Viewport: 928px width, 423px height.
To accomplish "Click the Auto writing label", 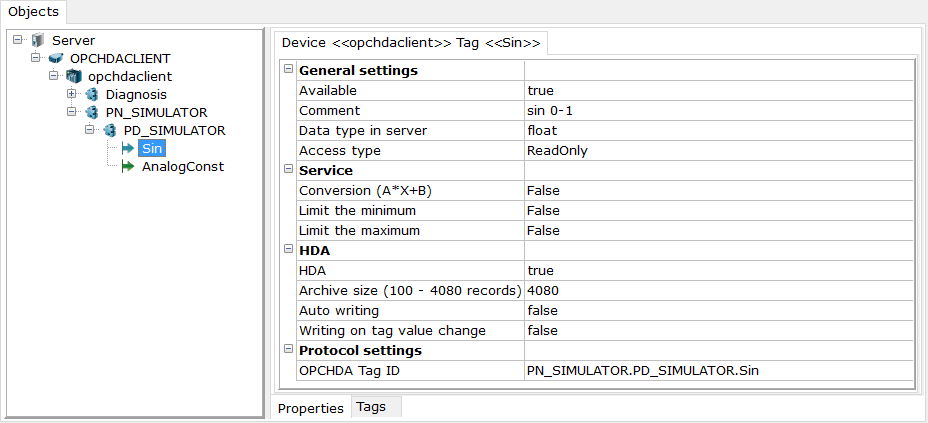I will coord(339,311).
